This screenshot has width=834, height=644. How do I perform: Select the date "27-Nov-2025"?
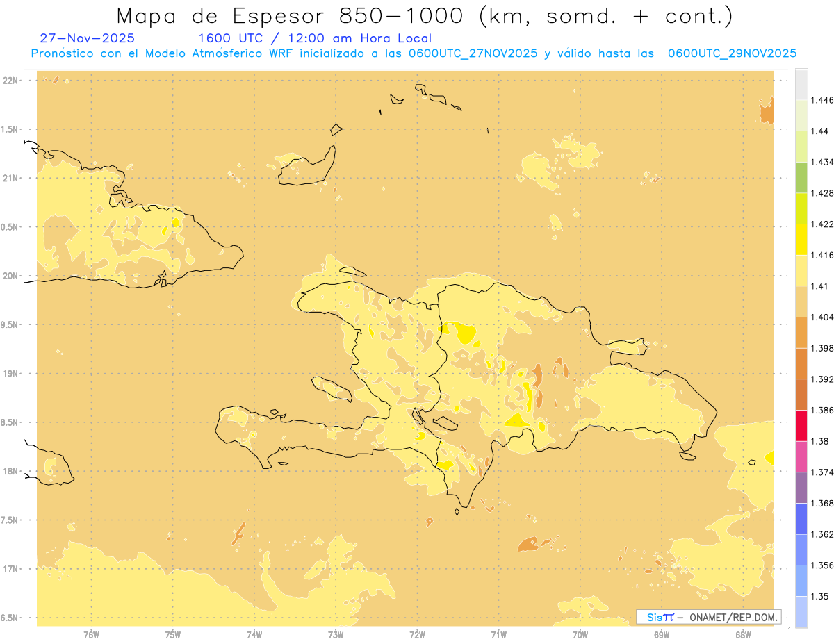point(88,38)
